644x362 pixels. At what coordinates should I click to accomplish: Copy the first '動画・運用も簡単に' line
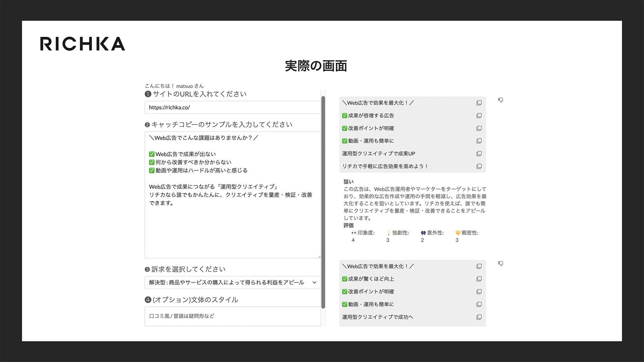point(479,141)
